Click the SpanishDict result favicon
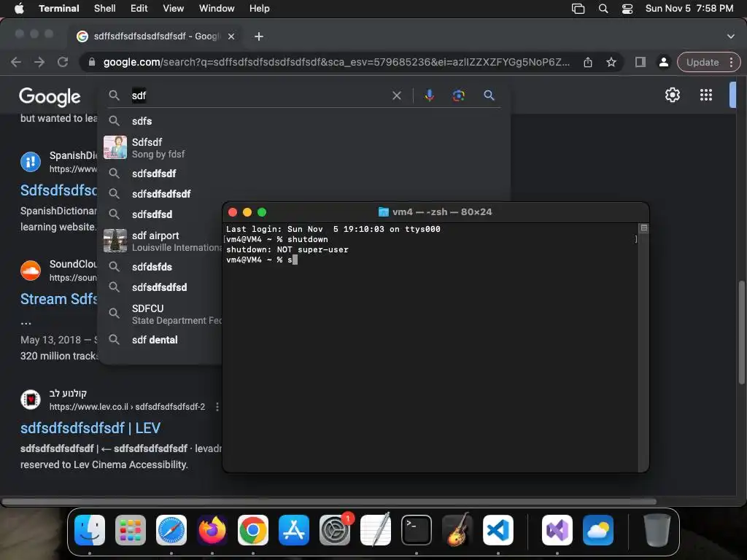 [31, 162]
